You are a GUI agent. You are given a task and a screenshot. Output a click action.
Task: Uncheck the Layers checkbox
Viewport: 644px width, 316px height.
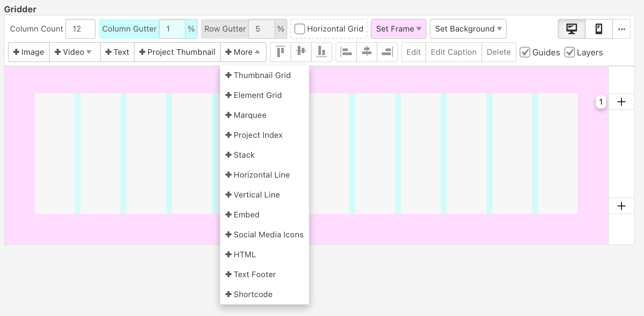tap(569, 52)
